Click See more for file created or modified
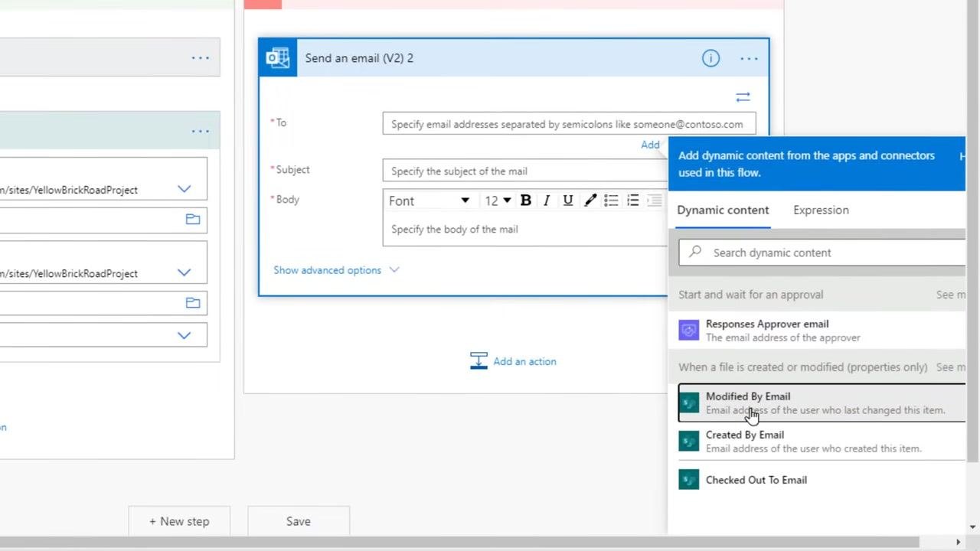The height and width of the screenshot is (551, 980). [x=950, y=367]
